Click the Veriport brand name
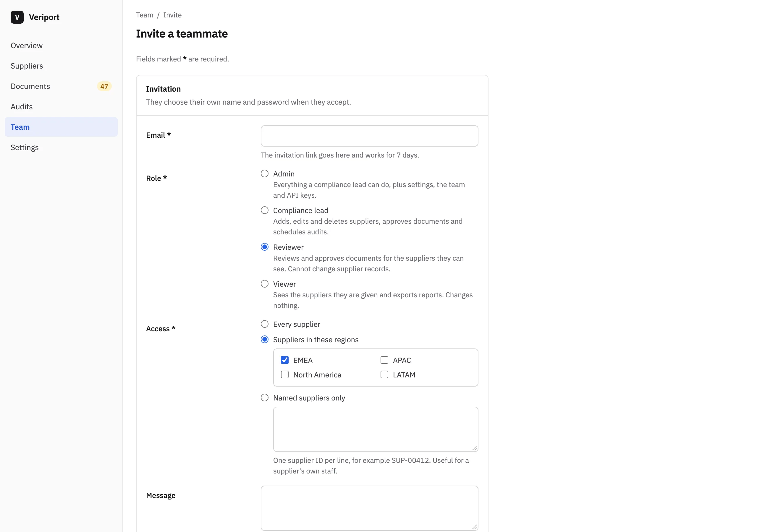This screenshot has height=532, width=757. tap(44, 17)
